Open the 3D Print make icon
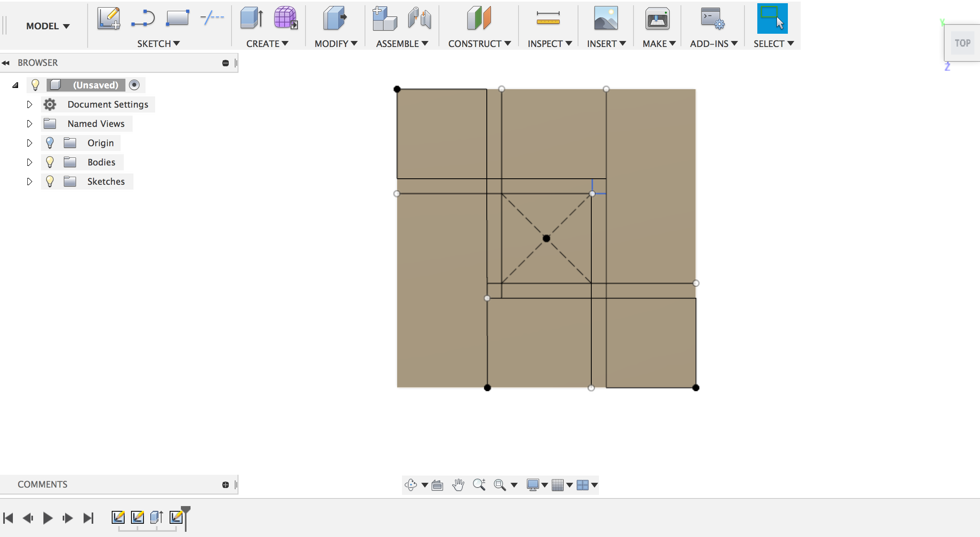The height and width of the screenshot is (537, 980). point(657,18)
